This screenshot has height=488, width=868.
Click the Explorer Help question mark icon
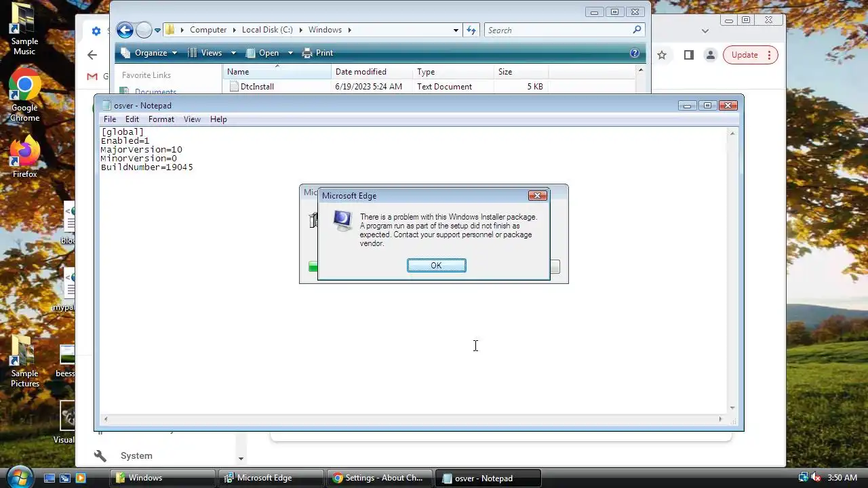635,53
